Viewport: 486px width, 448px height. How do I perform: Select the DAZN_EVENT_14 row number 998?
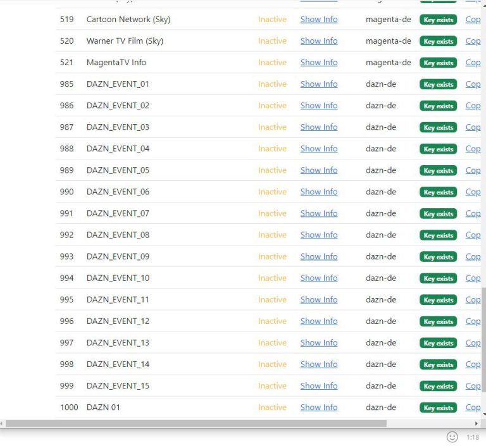coord(67,364)
